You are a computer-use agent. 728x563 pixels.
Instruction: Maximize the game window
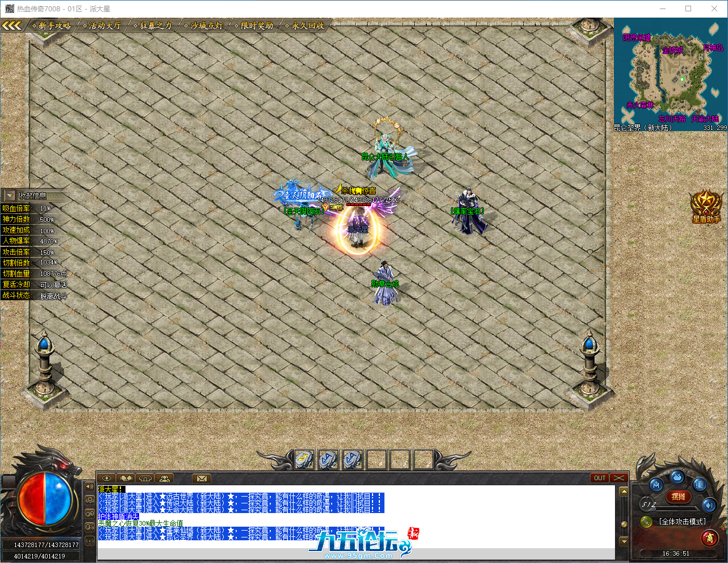(688, 9)
